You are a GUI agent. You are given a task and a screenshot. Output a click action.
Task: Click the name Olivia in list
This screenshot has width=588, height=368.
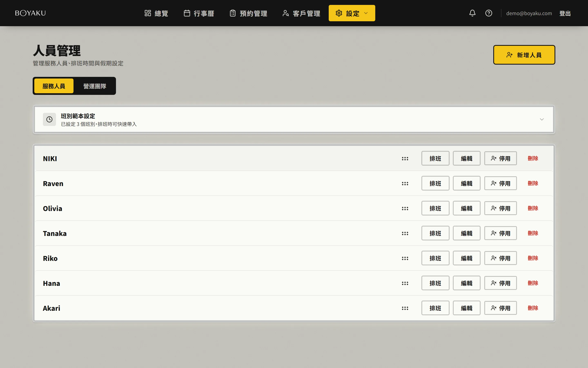pos(52,209)
